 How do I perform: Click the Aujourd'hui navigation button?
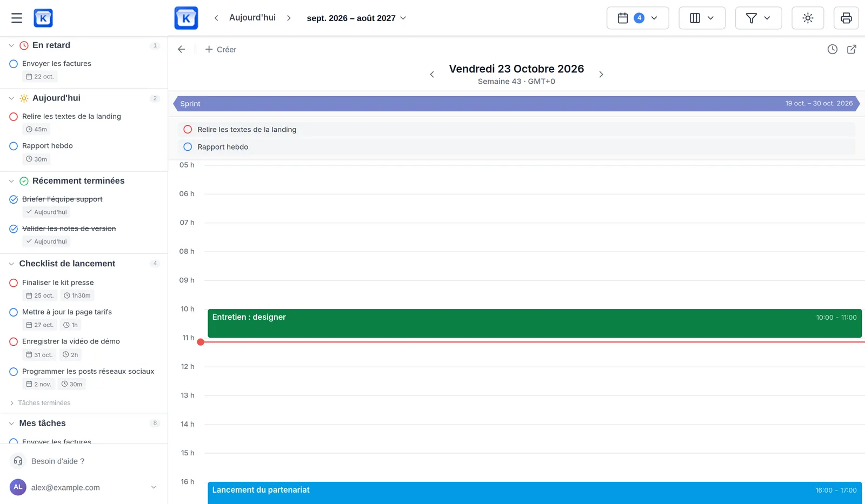(x=252, y=18)
